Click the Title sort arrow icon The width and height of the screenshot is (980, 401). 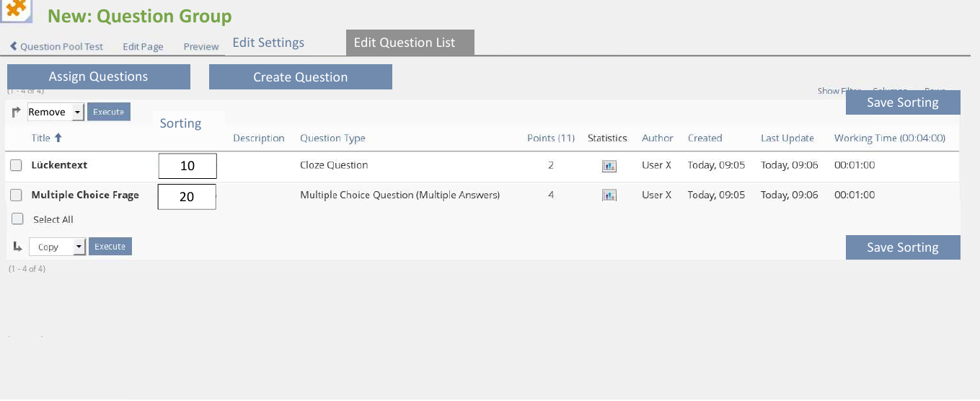coord(58,138)
